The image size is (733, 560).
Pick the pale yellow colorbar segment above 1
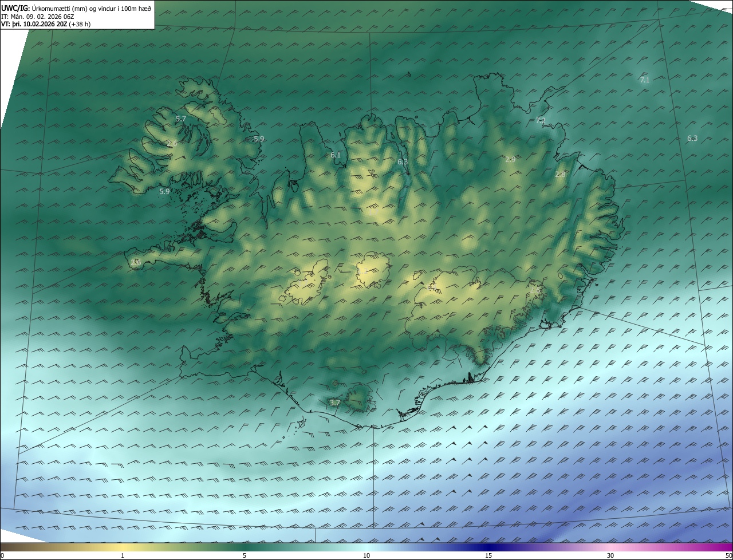pos(123,547)
